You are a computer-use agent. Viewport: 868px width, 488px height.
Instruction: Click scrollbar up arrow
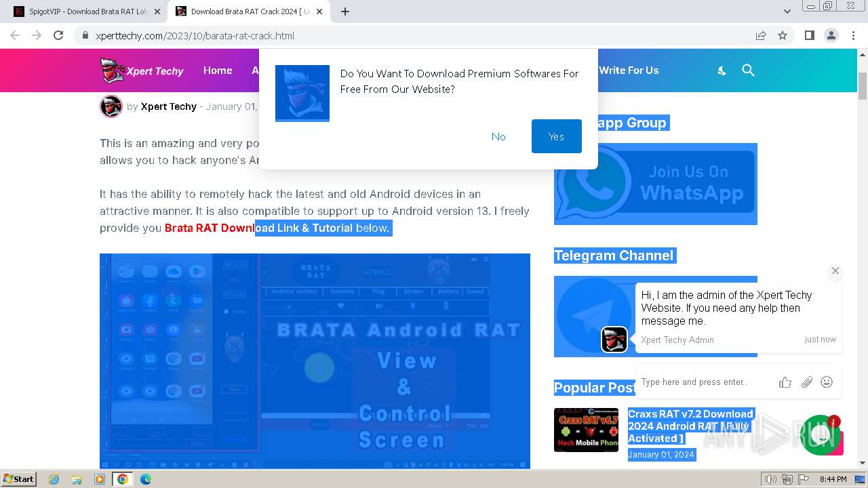[863, 54]
